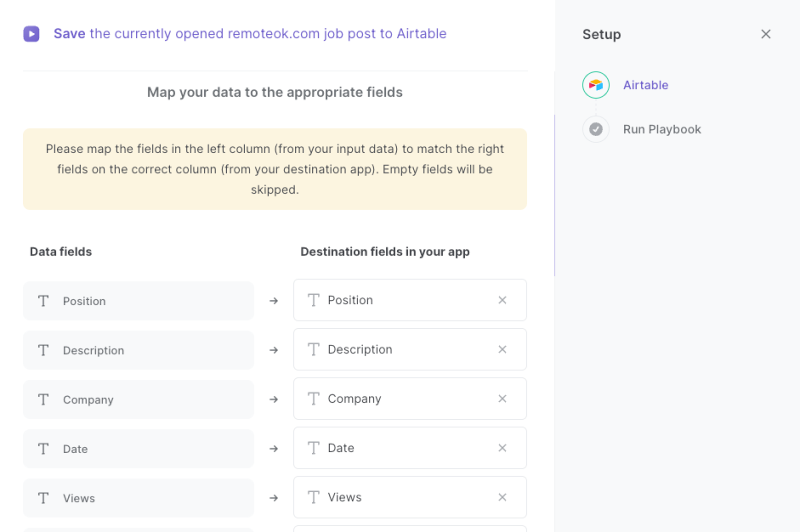The width and height of the screenshot is (800, 532).
Task: Click the arrow icon in Date row
Action: pyautogui.click(x=273, y=449)
